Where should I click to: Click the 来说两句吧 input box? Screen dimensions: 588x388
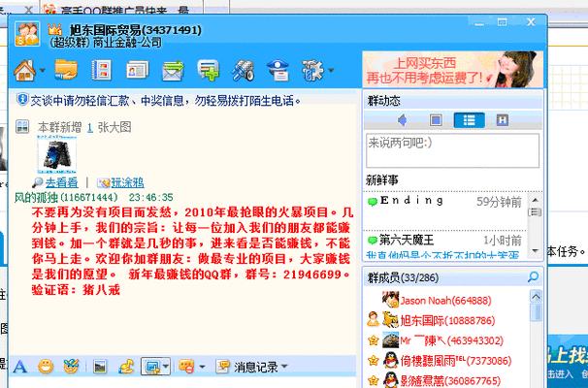pyautogui.click(x=452, y=150)
